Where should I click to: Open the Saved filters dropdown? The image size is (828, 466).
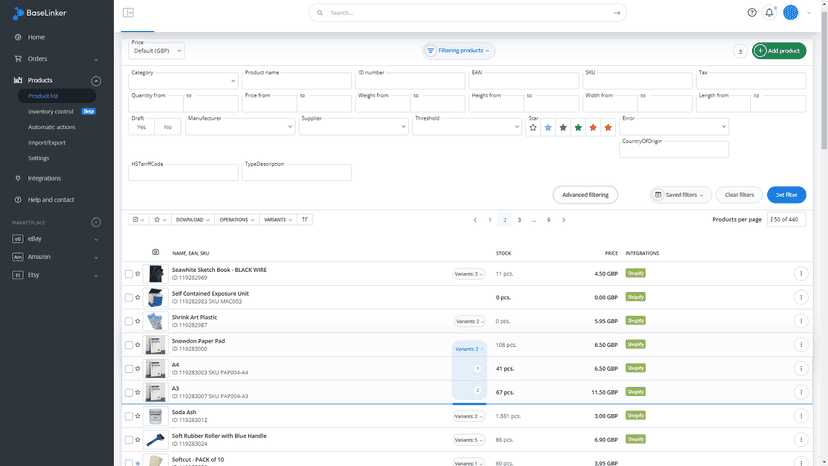(x=681, y=195)
